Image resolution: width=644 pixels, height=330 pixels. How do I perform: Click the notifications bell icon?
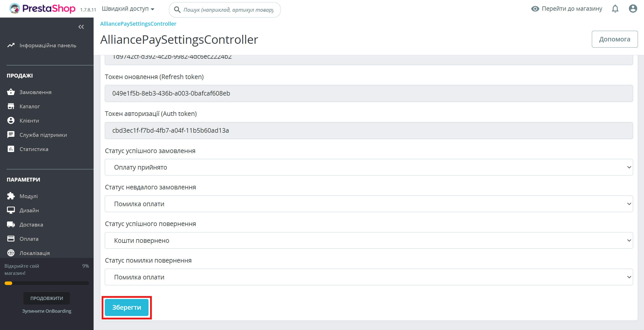615,9
